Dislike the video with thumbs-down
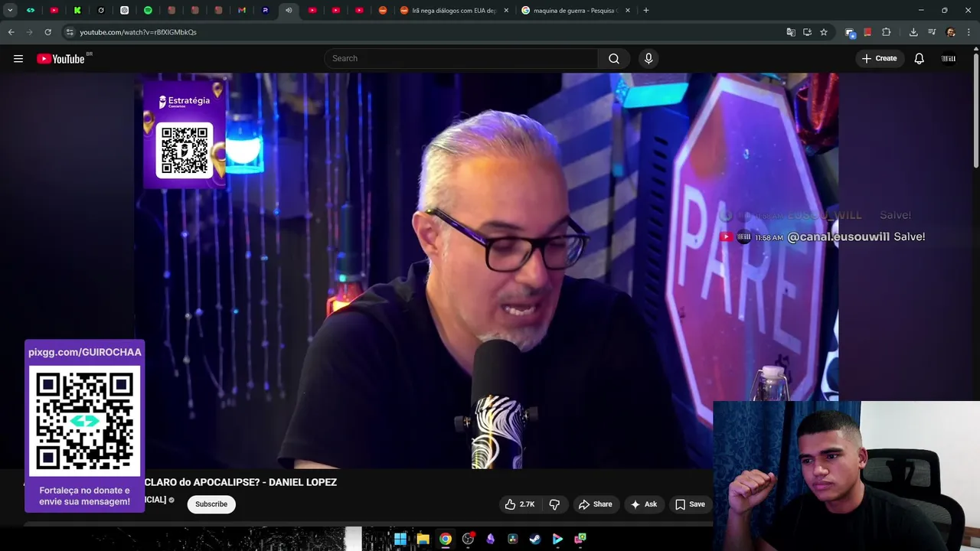Viewport: 980px width, 551px height. [x=555, y=504]
